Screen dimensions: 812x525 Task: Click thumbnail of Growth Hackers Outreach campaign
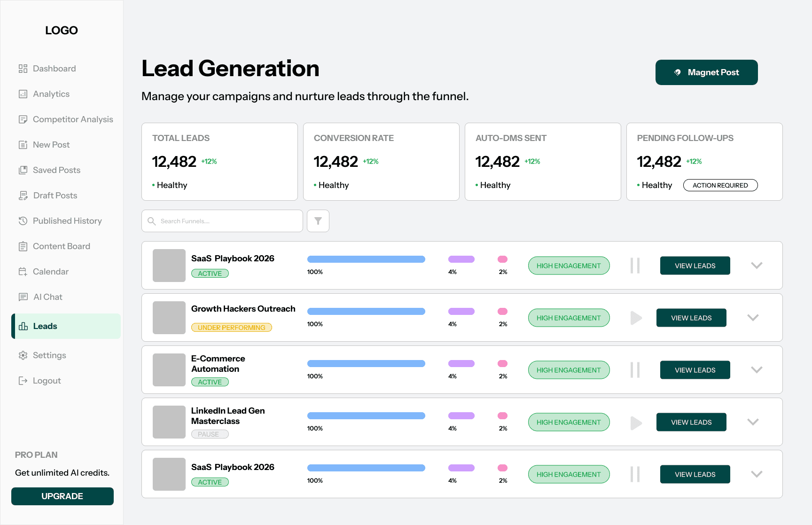pyautogui.click(x=169, y=318)
